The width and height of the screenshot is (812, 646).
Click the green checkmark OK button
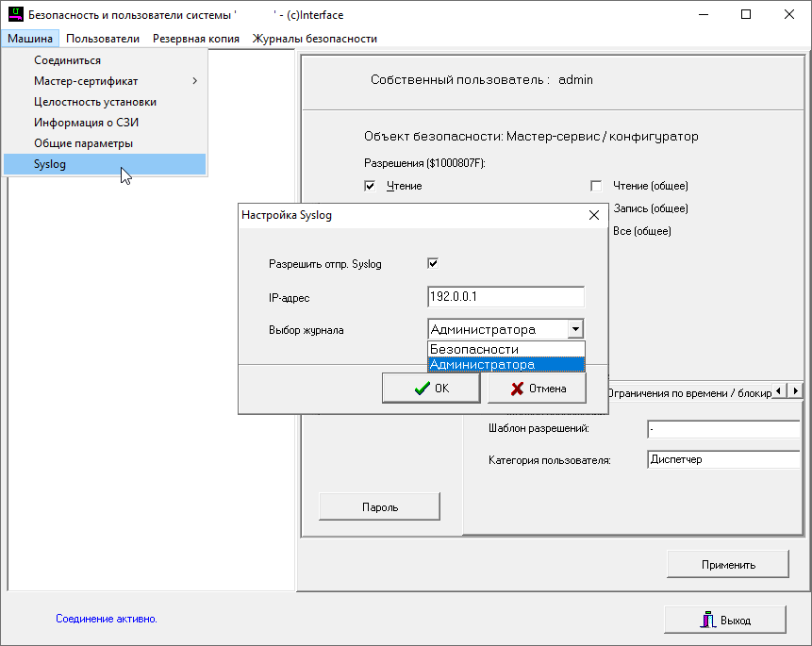click(x=431, y=388)
